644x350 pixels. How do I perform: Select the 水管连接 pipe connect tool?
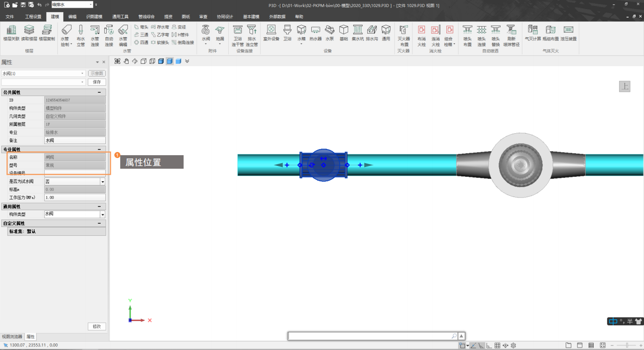click(x=95, y=35)
